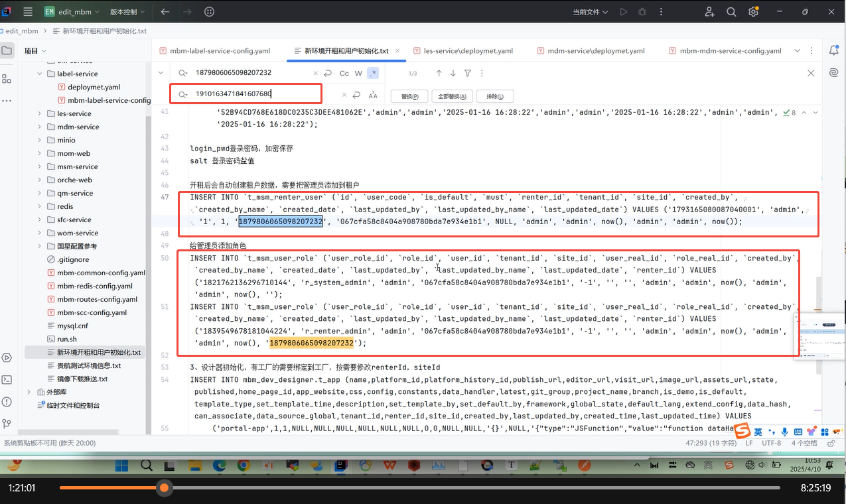Screen dimensions: 846x504
Task: Close the find and replace bar
Action: (x=811, y=73)
